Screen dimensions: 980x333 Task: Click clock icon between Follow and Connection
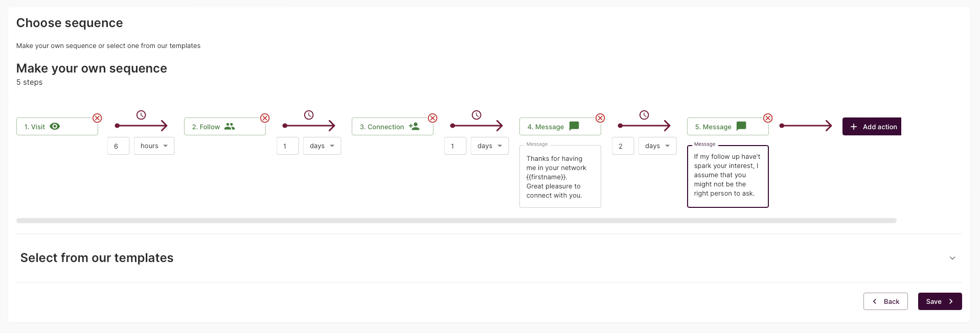pyautogui.click(x=309, y=115)
